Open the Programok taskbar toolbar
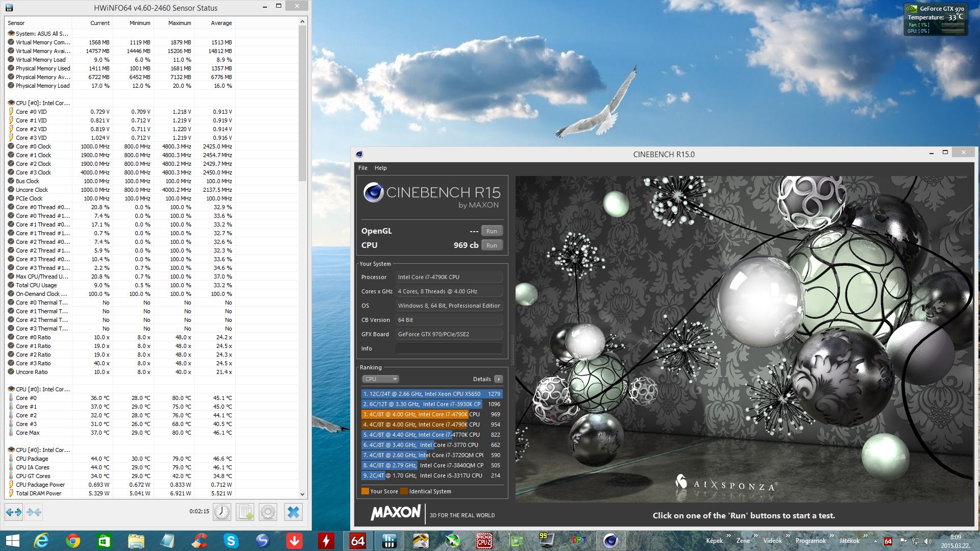This screenshot has width=980, height=551. point(811,541)
